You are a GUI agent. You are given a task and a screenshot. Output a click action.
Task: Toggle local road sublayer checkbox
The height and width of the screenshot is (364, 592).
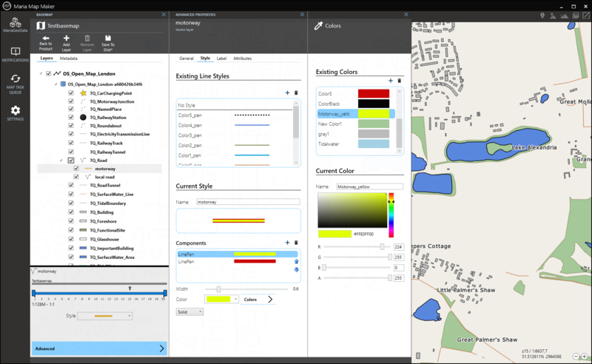tap(76, 177)
